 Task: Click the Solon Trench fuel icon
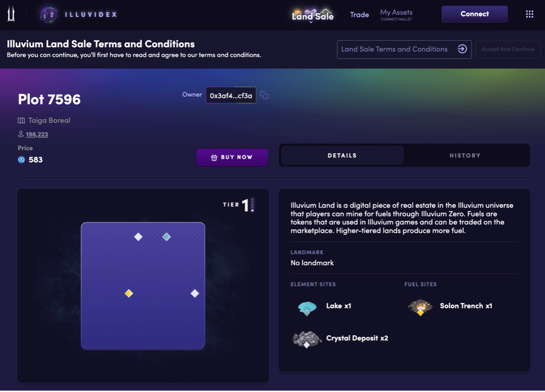[420, 307]
